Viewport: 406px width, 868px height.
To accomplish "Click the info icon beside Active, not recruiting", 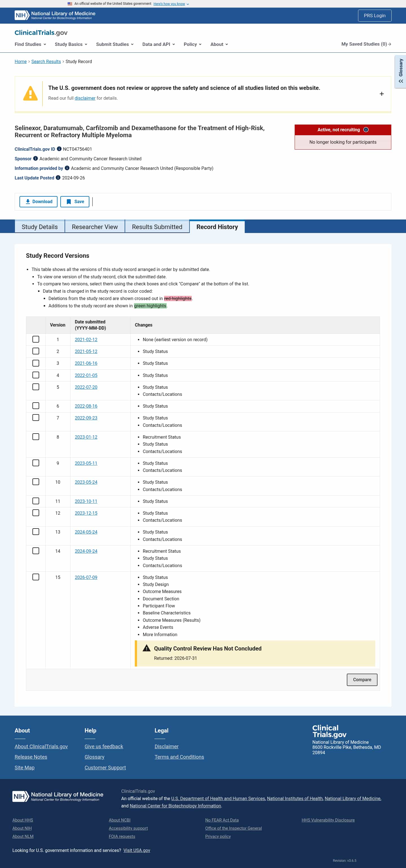I will [366, 130].
